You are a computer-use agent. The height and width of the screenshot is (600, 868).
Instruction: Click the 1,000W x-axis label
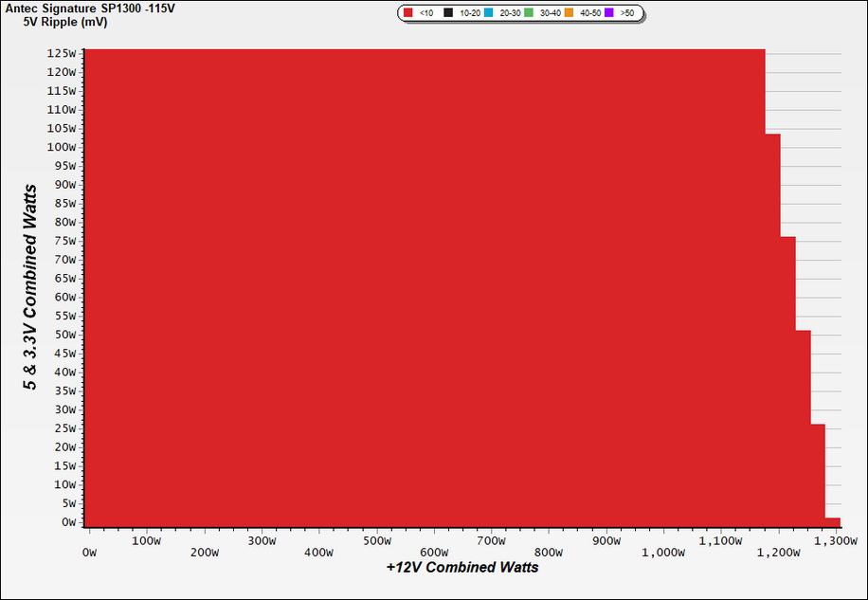pos(663,553)
